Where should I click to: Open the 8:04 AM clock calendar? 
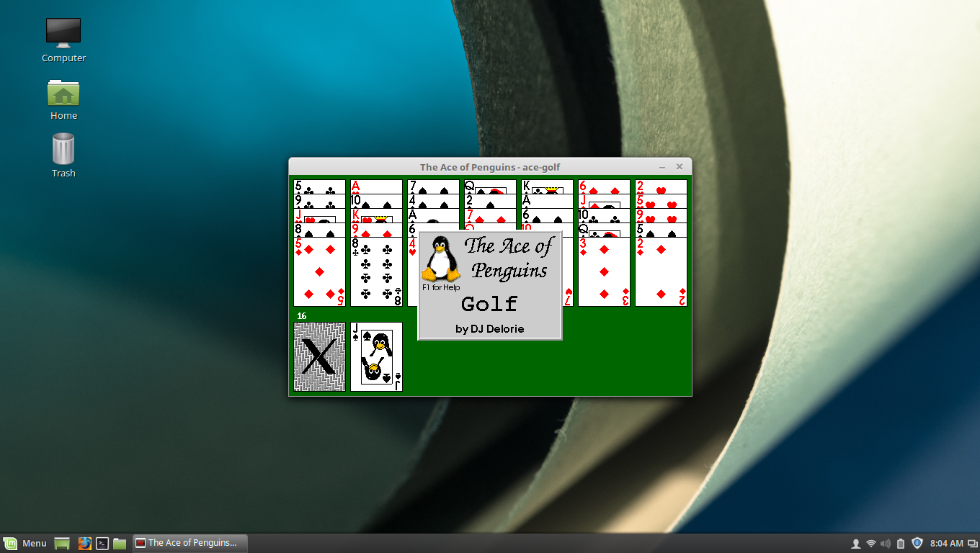946,543
